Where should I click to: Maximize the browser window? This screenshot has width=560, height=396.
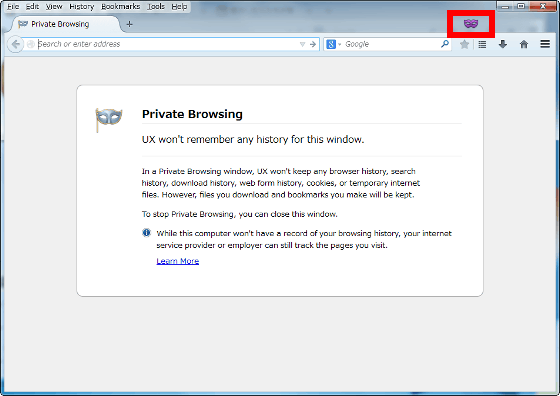tap(521, 6)
